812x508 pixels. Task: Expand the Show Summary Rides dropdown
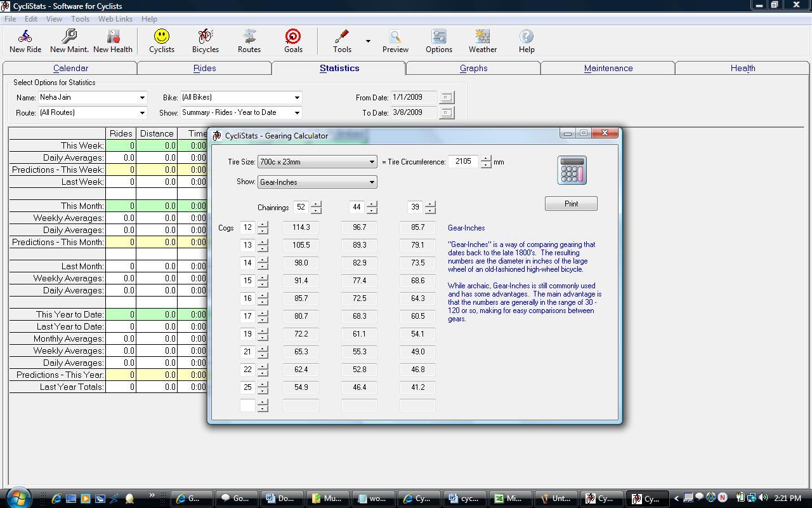(x=296, y=112)
